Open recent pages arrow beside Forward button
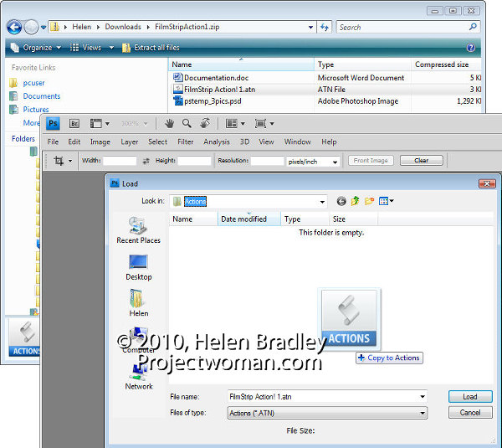 (44, 28)
